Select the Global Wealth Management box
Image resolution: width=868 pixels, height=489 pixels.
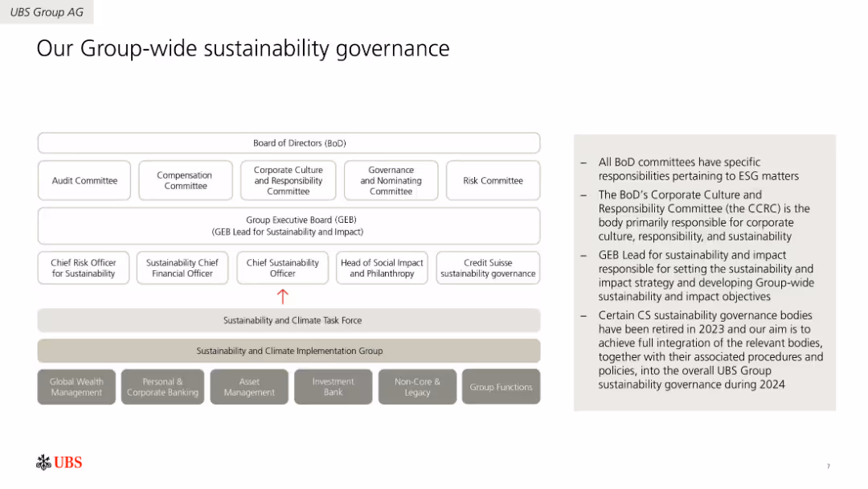pyautogui.click(x=76, y=387)
